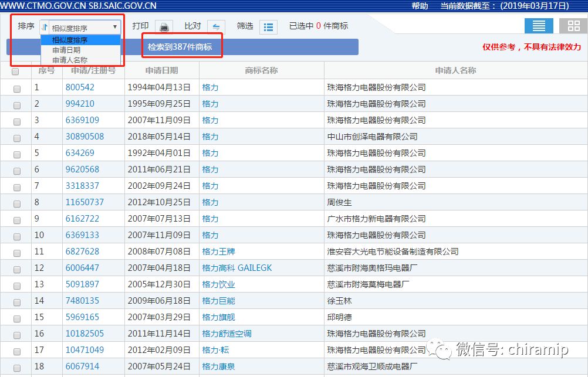Check the box for row 634269

[x=17, y=154]
